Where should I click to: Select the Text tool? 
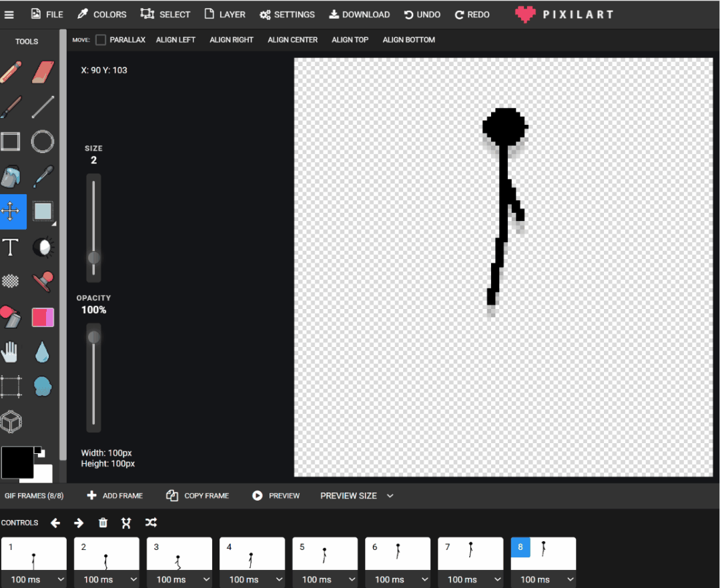coord(11,247)
